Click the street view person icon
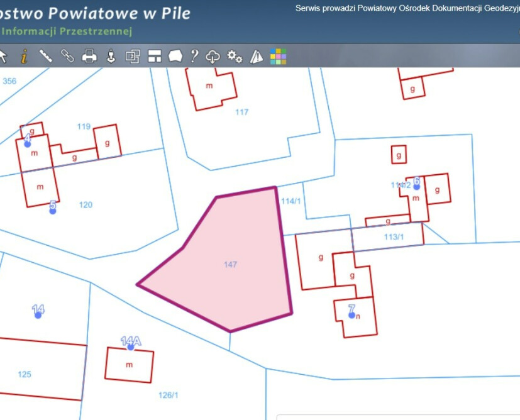This screenshot has width=520, height=420. coord(111,57)
